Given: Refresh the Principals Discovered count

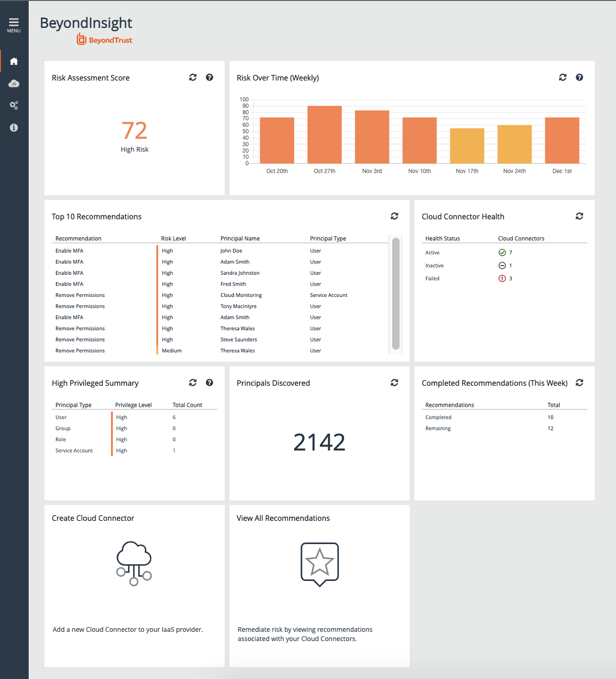Looking at the screenshot, I should click(394, 383).
